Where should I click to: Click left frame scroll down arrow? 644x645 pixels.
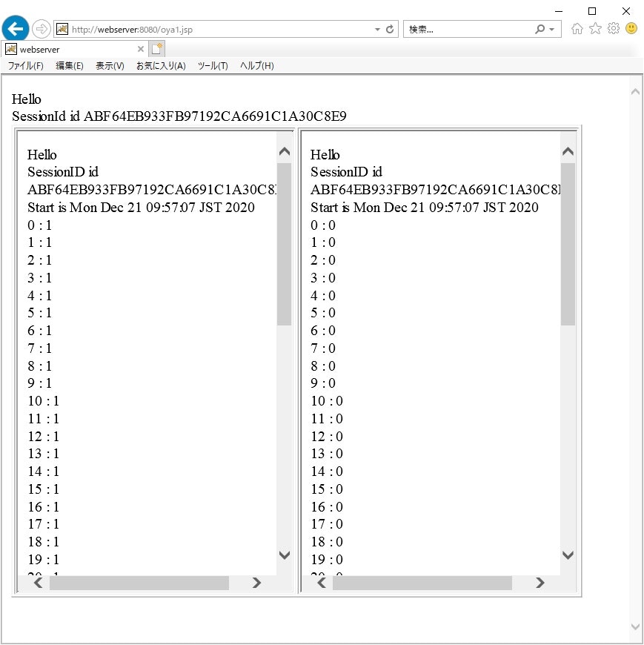pyautogui.click(x=284, y=555)
